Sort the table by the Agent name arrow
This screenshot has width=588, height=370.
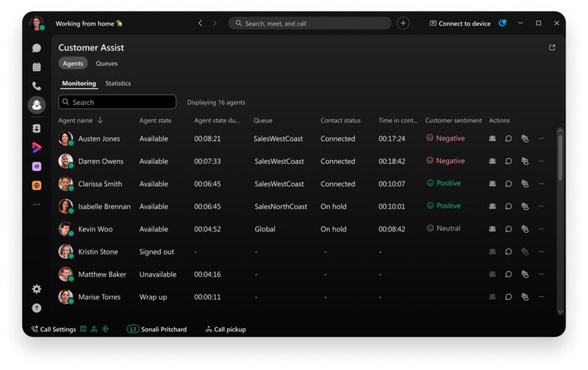click(100, 120)
